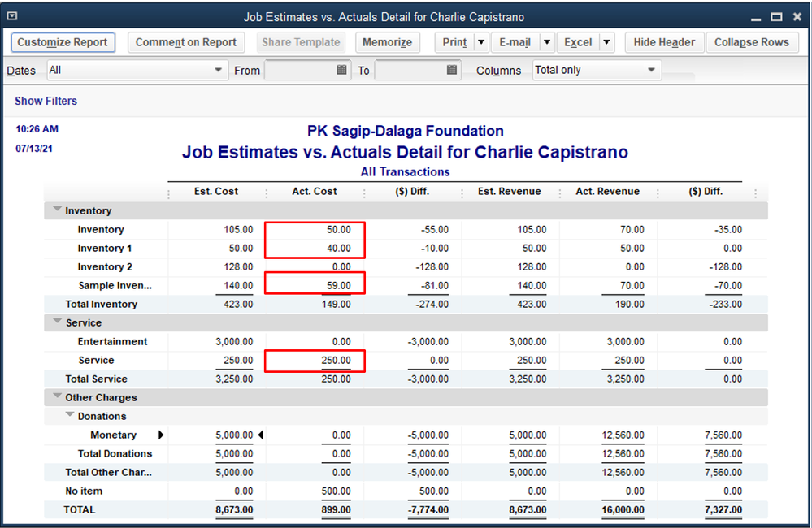
Task: Open the Excel dropdown arrow
Action: coord(606,42)
